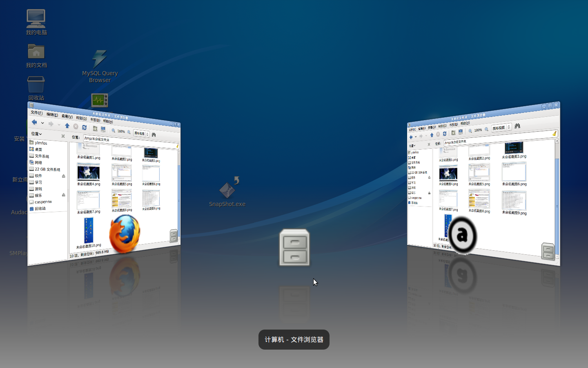Image resolution: width=588 pixels, height=368 pixels.
Task: Open Computer location in the Firefox-badged window
Action: click(x=103, y=129)
